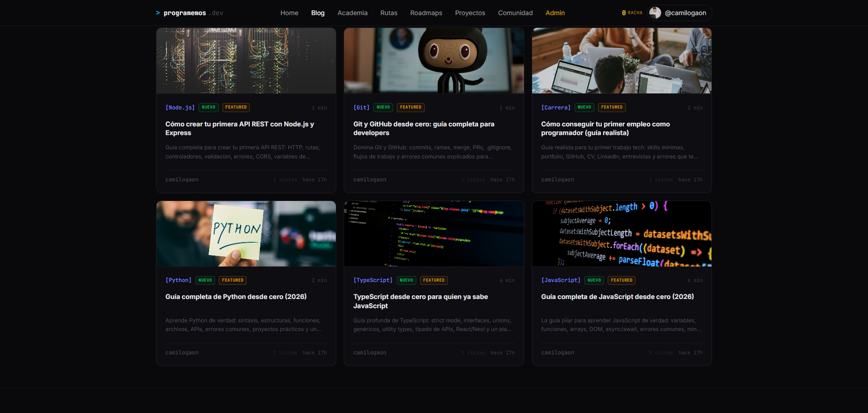Open the Proyectos page
The width and height of the screenshot is (868, 413).
pos(470,13)
